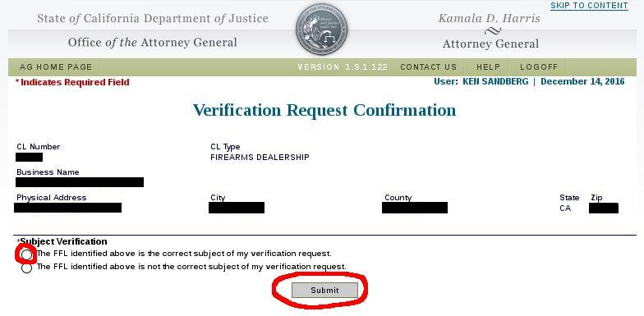Click the Attorney General seal emblem
The image size is (644, 316).
[322, 30]
